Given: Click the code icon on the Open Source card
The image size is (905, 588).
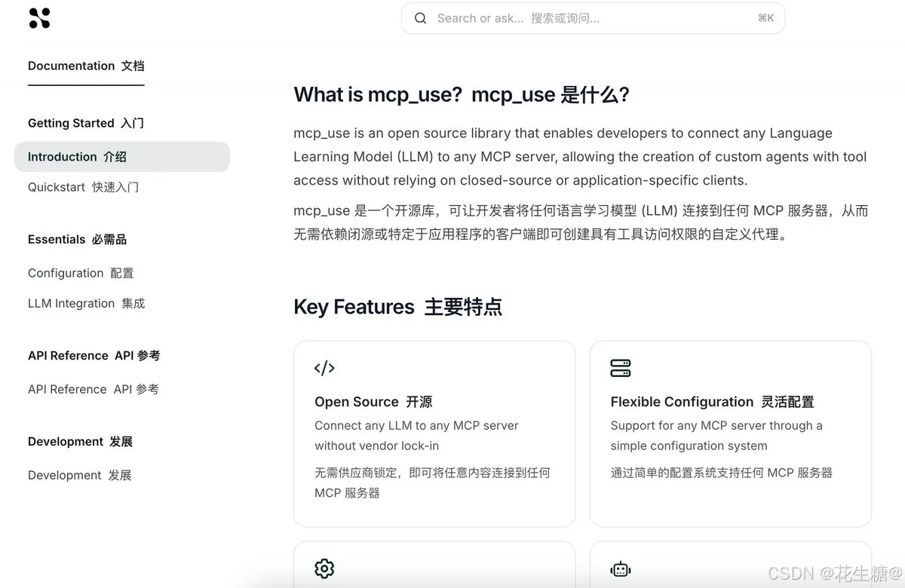Looking at the screenshot, I should [x=324, y=368].
